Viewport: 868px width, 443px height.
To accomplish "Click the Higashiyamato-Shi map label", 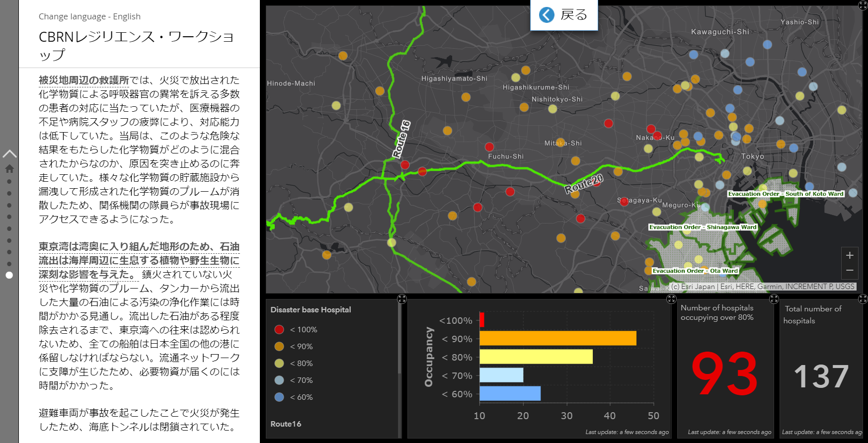I will coord(454,78).
